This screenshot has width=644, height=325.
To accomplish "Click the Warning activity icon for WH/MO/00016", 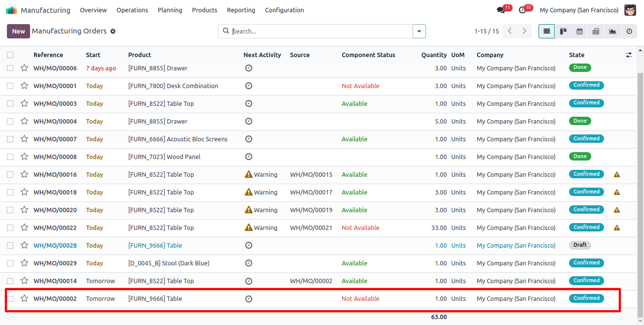I will tap(249, 174).
